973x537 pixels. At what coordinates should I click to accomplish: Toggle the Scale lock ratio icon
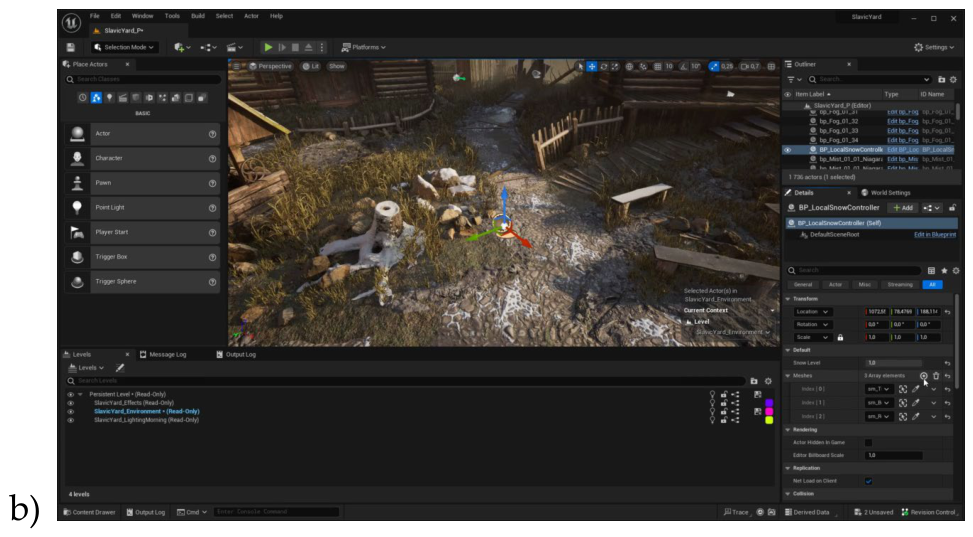[840, 338]
